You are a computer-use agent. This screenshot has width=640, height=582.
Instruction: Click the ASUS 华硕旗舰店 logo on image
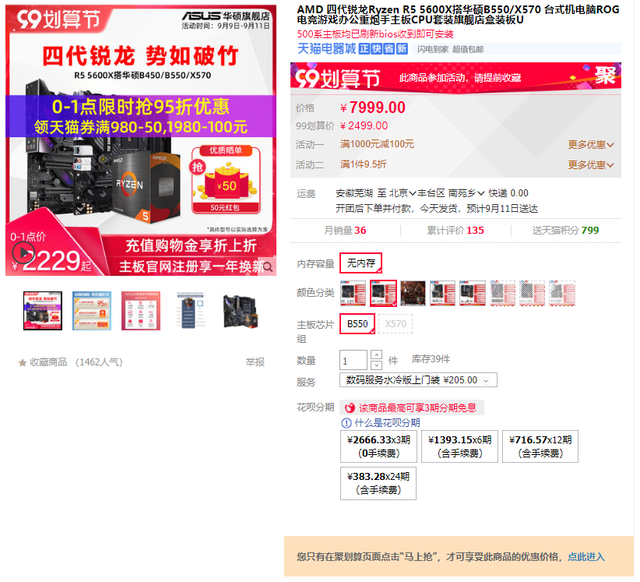pos(226,16)
